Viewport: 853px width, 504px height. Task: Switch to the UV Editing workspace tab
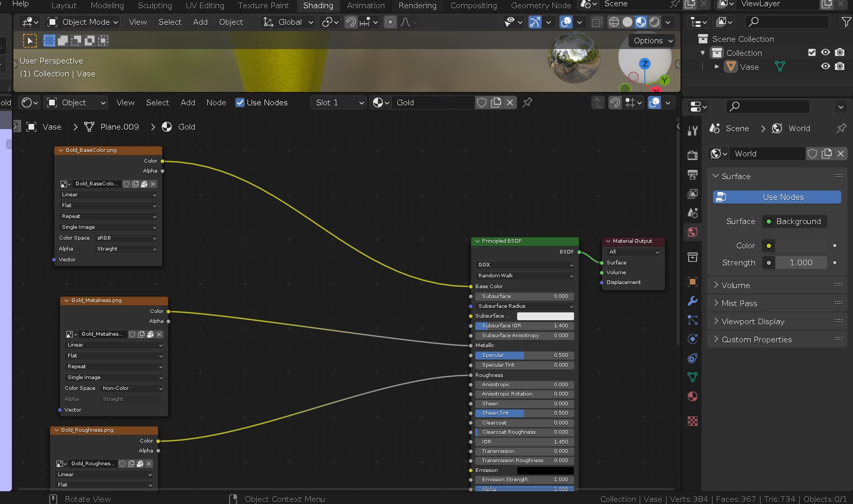tap(205, 6)
